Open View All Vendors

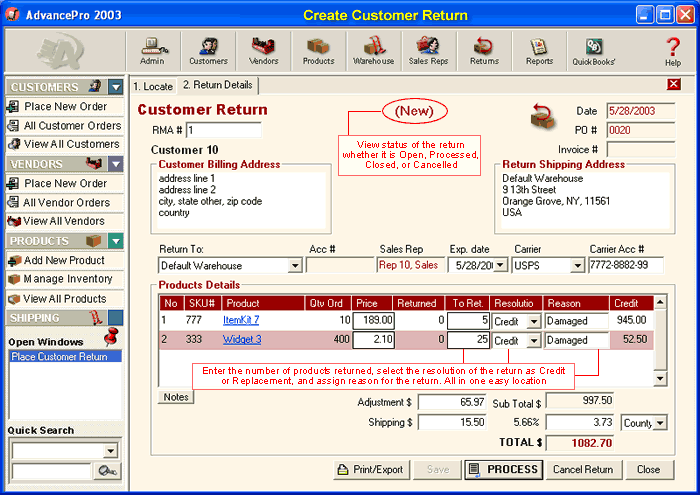pos(65,221)
